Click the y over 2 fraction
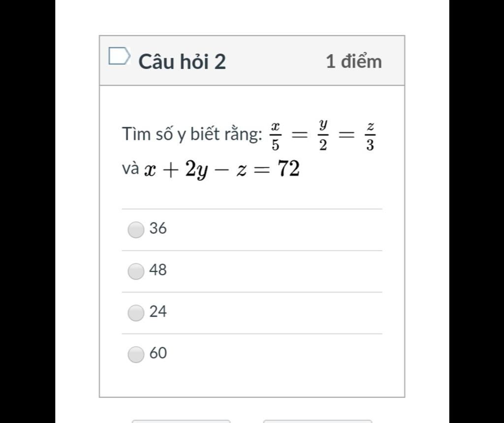Screen dimensions: 504x423 (323, 135)
